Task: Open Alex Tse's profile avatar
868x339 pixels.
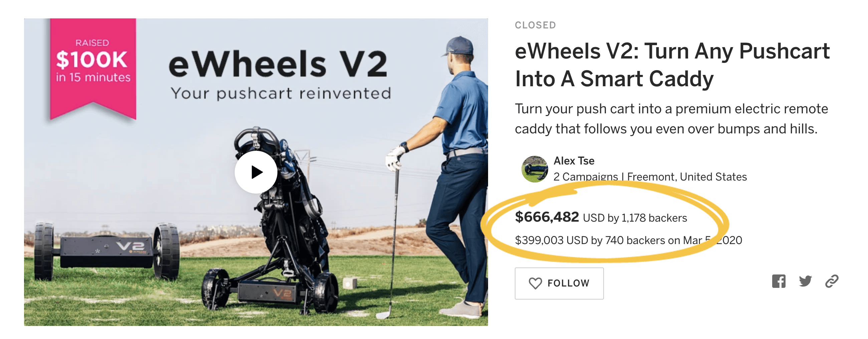Action: pyautogui.click(x=534, y=169)
